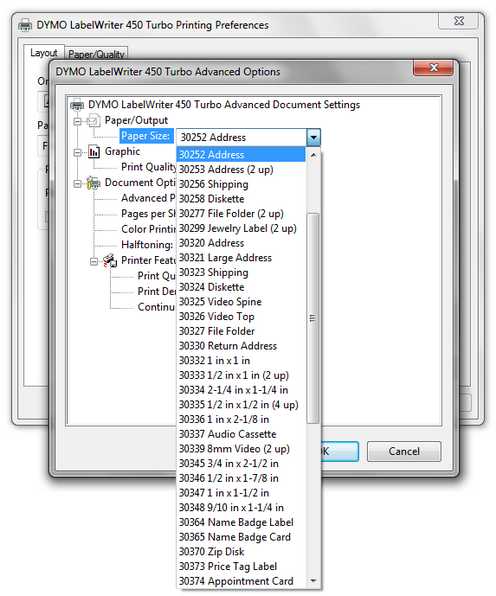Click the Paper/Output page icon
This screenshot has height=596, width=496.
pos(93,120)
